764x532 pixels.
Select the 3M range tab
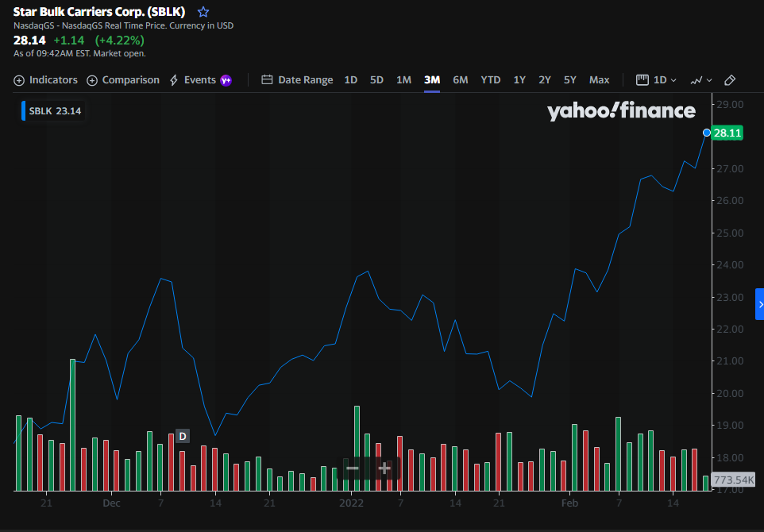pyautogui.click(x=432, y=80)
